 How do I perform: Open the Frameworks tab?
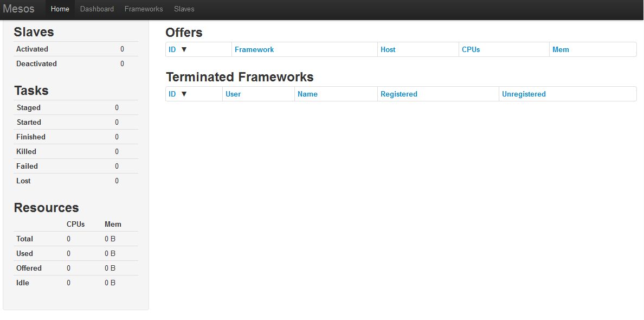coord(144,9)
